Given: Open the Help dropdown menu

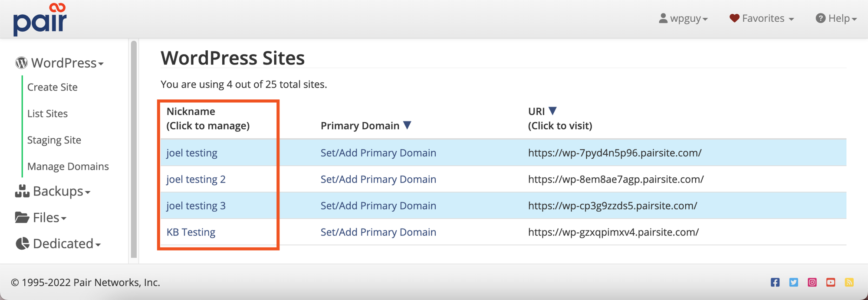Looking at the screenshot, I should pyautogui.click(x=836, y=19).
